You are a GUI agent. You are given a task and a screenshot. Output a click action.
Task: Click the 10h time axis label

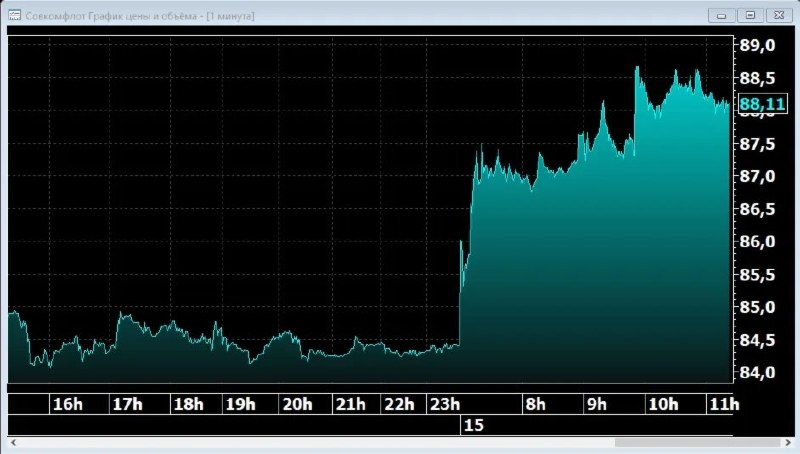[663, 405]
